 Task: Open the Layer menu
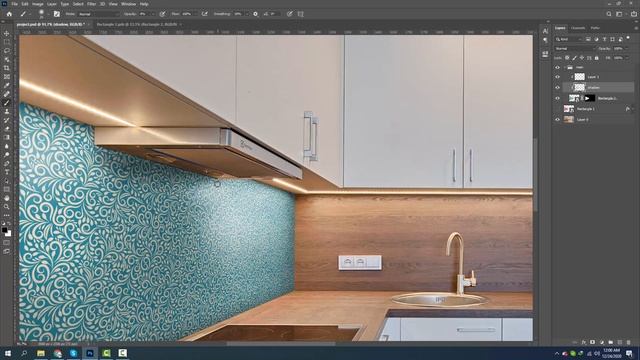click(x=52, y=4)
